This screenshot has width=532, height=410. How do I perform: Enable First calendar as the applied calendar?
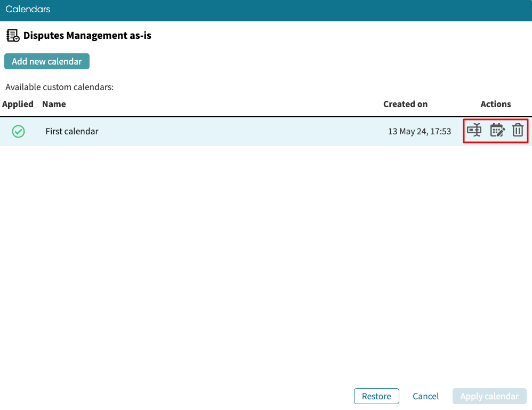(x=18, y=131)
